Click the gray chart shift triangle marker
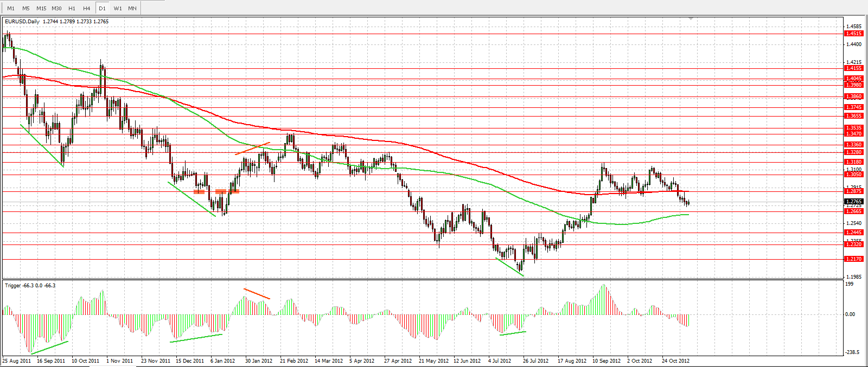The height and width of the screenshot is (367, 868). tap(691, 18)
